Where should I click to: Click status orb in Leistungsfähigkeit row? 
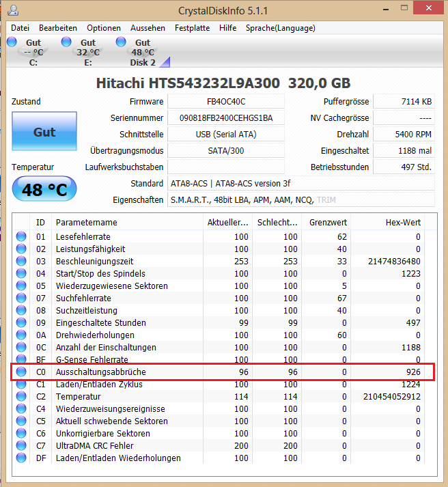coord(21,249)
